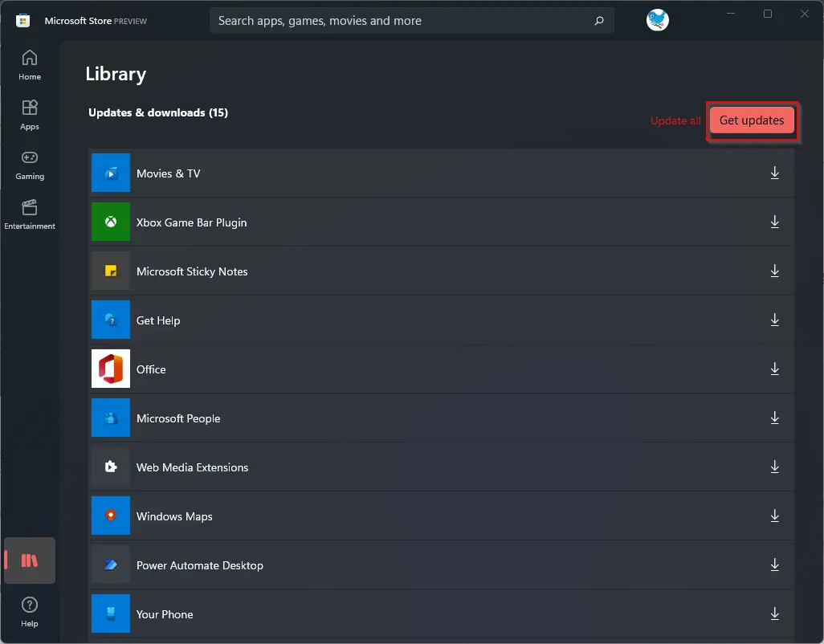The height and width of the screenshot is (644, 824).
Task: Click the Updates & downloads (15) heading
Action: (x=158, y=112)
